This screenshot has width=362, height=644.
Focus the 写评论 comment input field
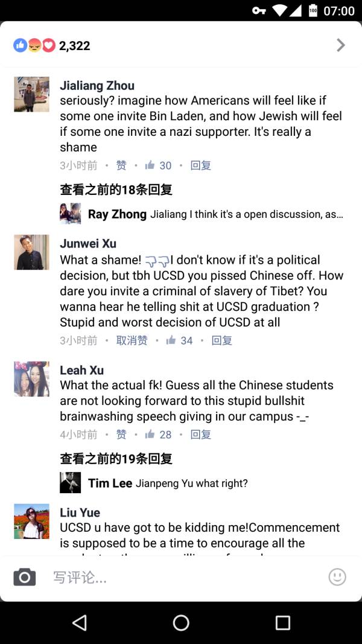[x=181, y=578]
